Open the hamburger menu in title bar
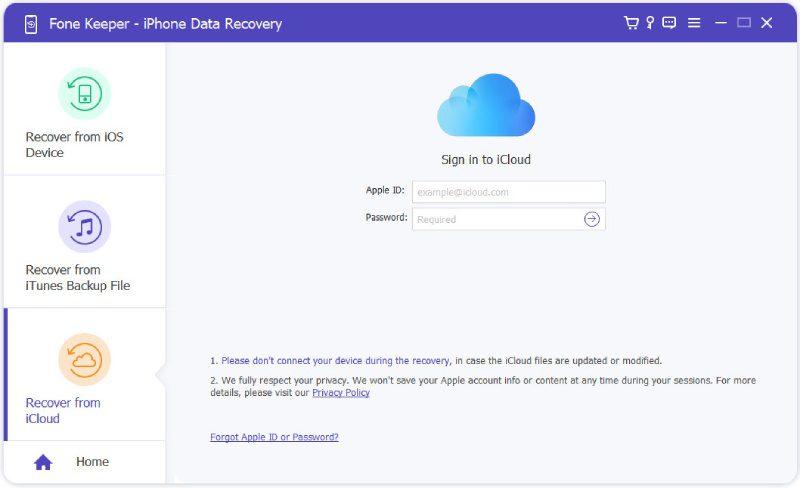Image resolution: width=800 pixels, height=488 pixels. coord(694,23)
